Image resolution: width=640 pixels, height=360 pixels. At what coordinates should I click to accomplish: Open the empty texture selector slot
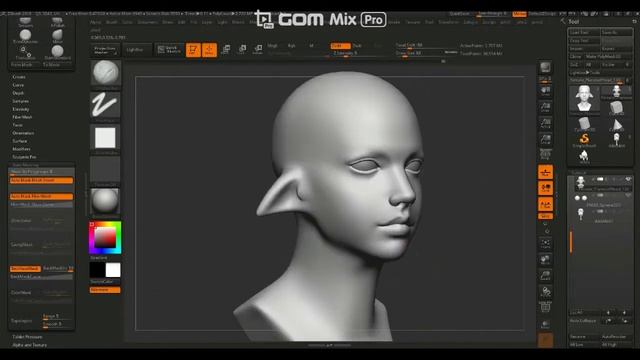[x=105, y=169]
